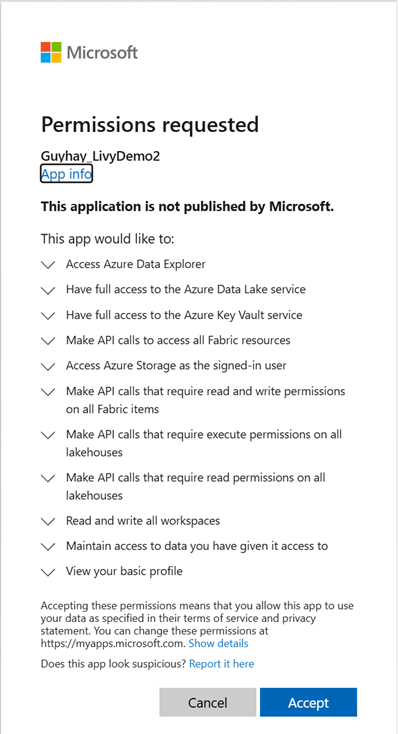This screenshot has width=399, height=734.
Task: Open the App info link
Action: pyautogui.click(x=66, y=174)
